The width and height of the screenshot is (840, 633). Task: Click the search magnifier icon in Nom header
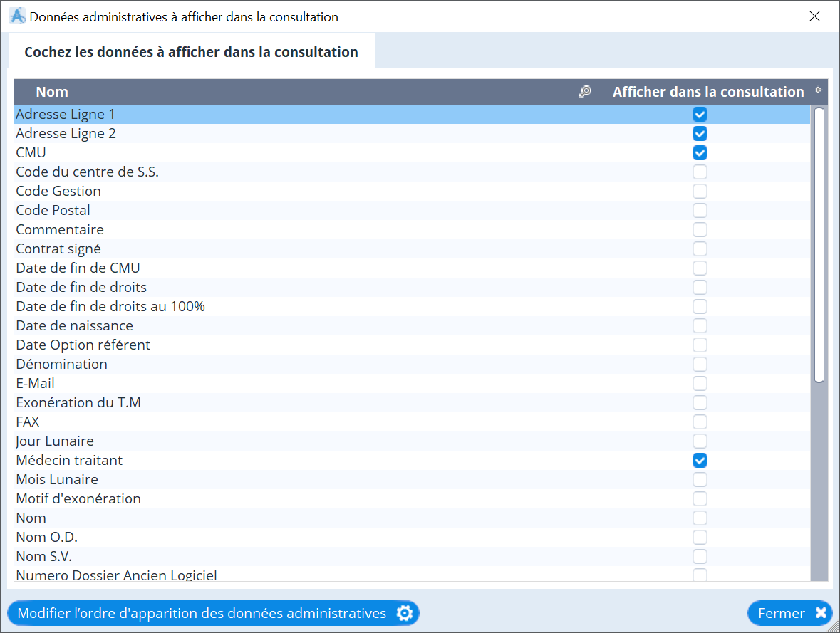[x=585, y=92]
